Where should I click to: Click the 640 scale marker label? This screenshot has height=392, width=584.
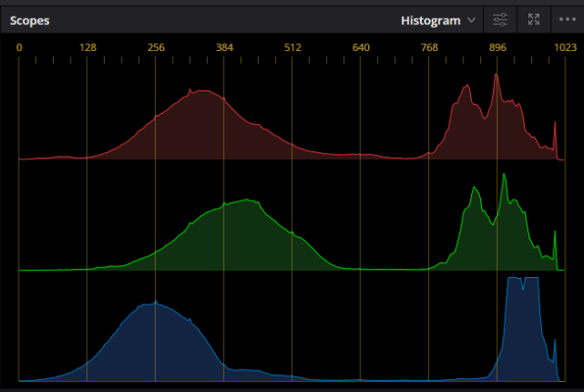pyautogui.click(x=362, y=47)
